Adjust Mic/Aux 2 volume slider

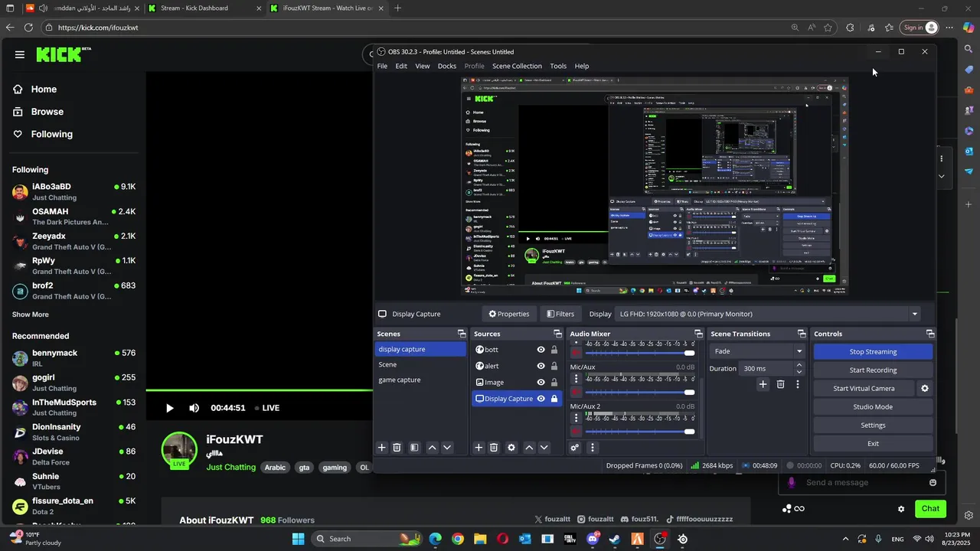(640, 432)
